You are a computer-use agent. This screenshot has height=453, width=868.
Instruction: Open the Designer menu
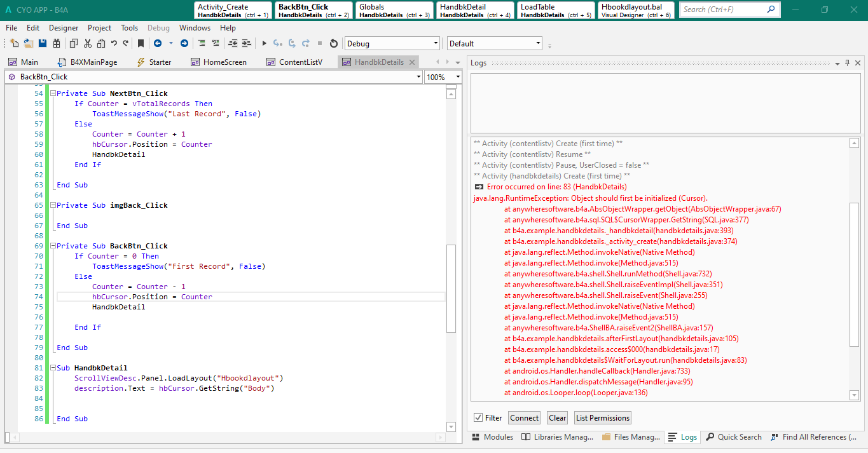click(64, 28)
